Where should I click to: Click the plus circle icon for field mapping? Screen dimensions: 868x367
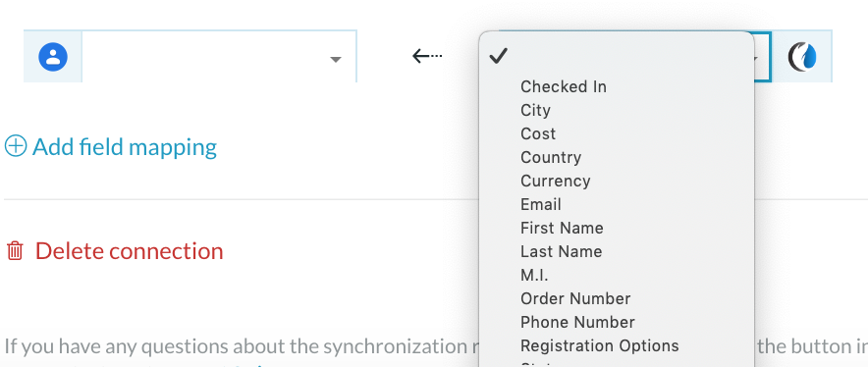tap(16, 146)
